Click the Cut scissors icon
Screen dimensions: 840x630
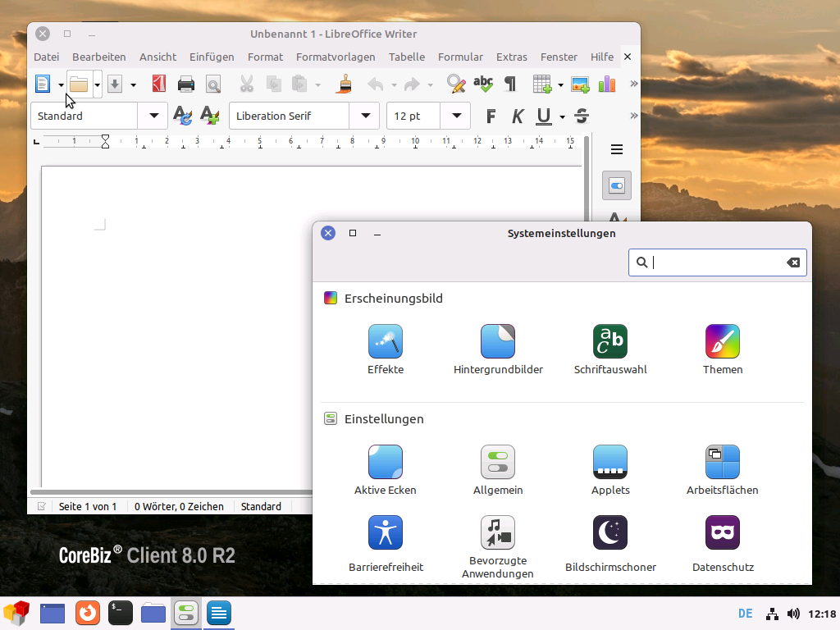[x=246, y=84]
